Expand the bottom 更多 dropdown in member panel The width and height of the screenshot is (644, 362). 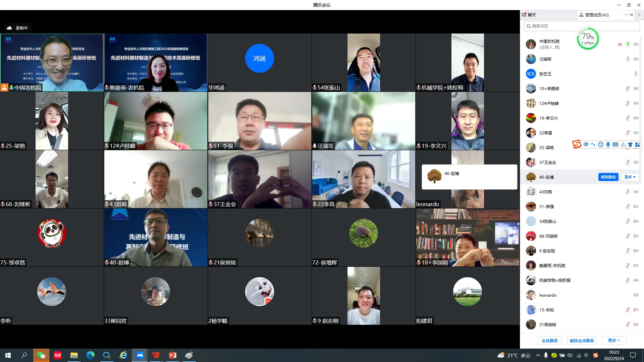(x=614, y=341)
